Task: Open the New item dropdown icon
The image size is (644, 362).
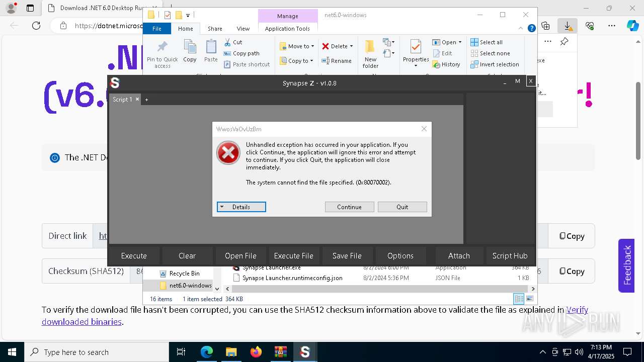Action: [x=388, y=42]
